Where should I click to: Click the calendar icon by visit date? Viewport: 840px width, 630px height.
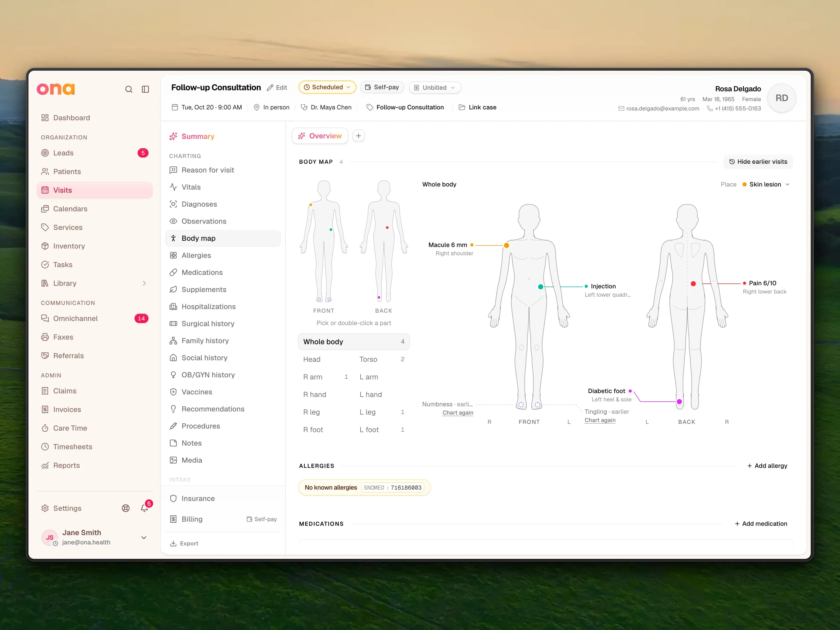tap(175, 107)
